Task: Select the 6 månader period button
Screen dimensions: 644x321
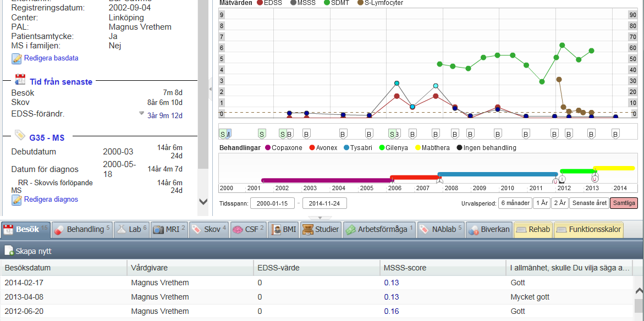Action: click(x=515, y=203)
